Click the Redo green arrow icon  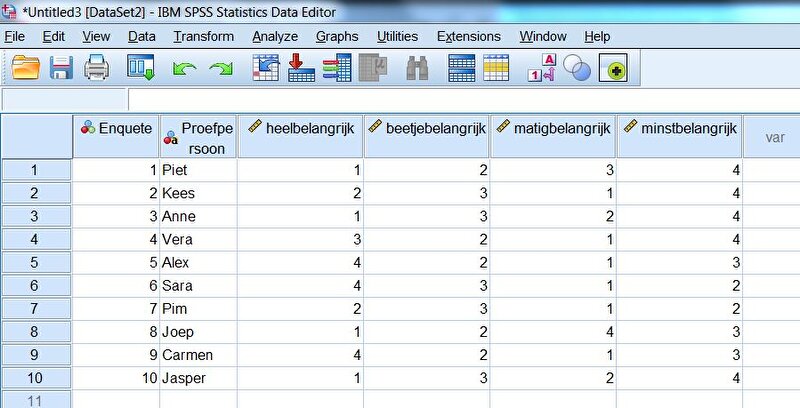coord(221,68)
